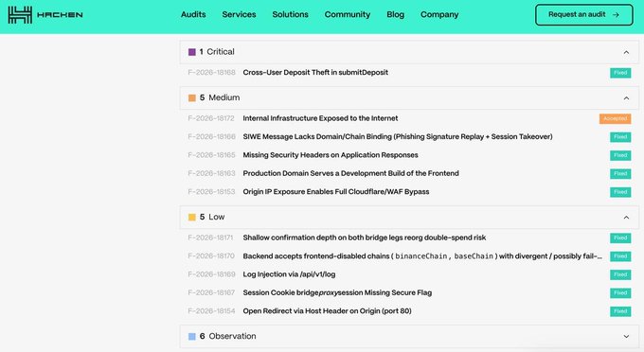Viewport: 644px width, 352px height.
Task: Click the Fixed badge on SIWE Message row
Action: tap(620, 136)
